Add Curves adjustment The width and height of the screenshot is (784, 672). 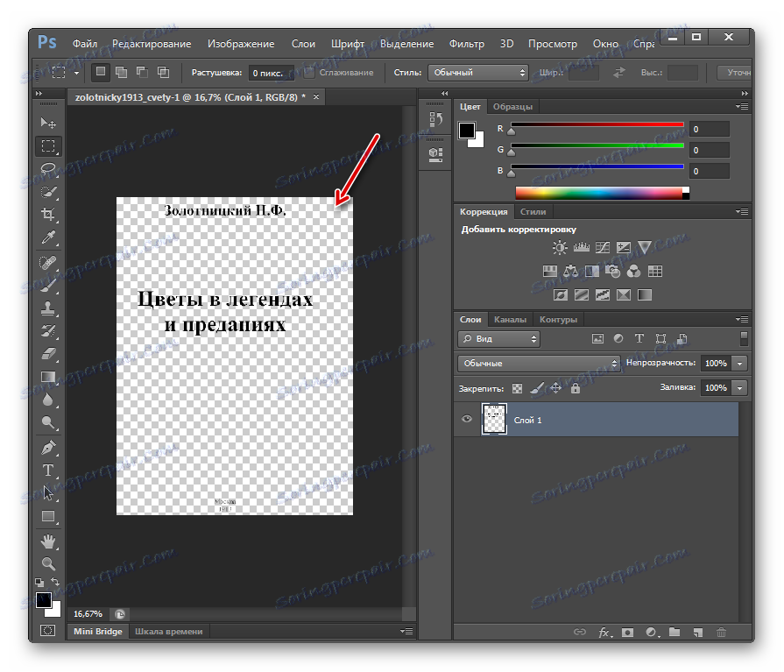pyautogui.click(x=603, y=247)
